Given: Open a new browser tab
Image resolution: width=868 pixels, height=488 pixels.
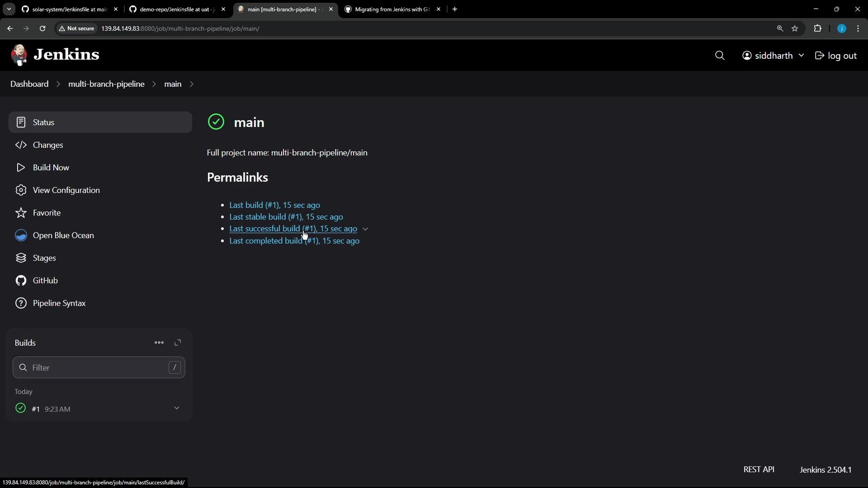Looking at the screenshot, I should click(x=455, y=9).
